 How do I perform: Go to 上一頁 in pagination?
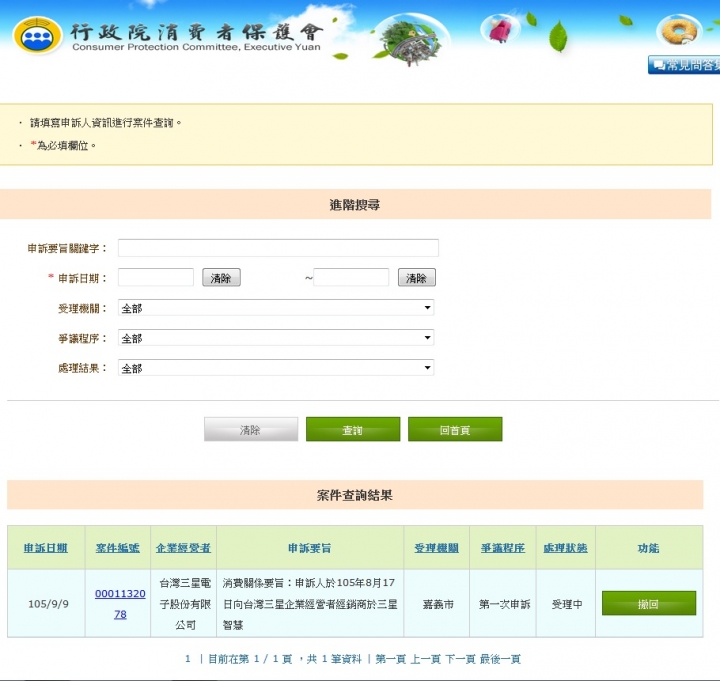[x=426, y=659]
